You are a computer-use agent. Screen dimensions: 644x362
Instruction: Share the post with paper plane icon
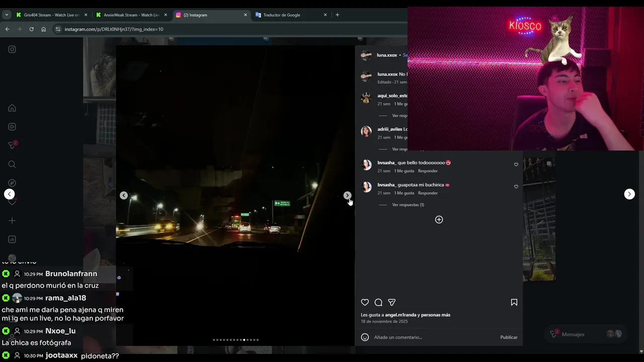tap(391, 302)
